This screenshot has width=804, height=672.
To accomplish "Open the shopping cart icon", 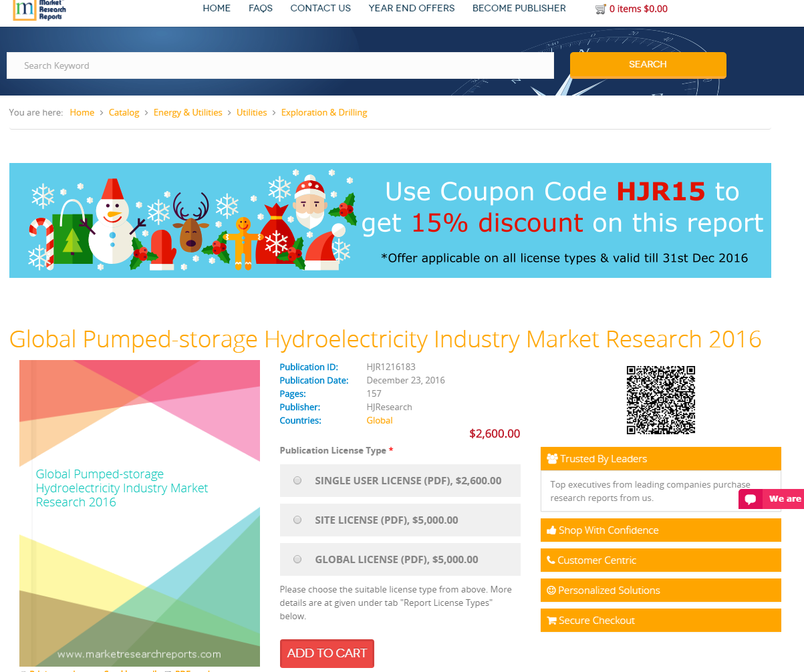I will pos(600,9).
